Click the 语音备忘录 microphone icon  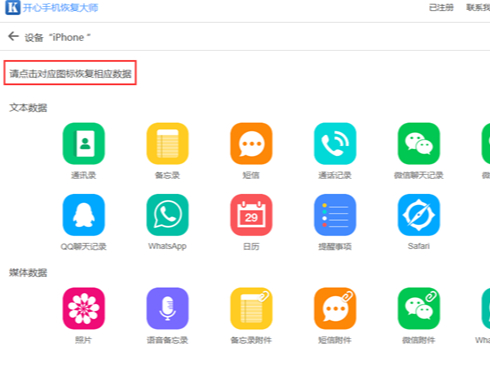pos(167,308)
